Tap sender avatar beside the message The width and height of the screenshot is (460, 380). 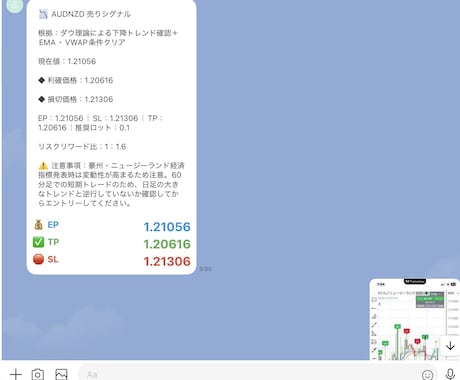(x=14, y=5)
